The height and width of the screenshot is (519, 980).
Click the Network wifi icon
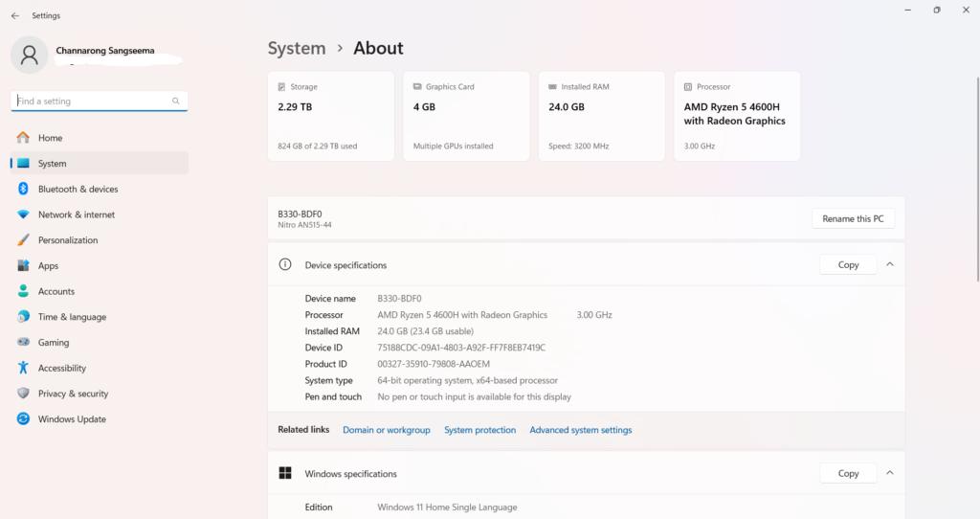pos(23,214)
